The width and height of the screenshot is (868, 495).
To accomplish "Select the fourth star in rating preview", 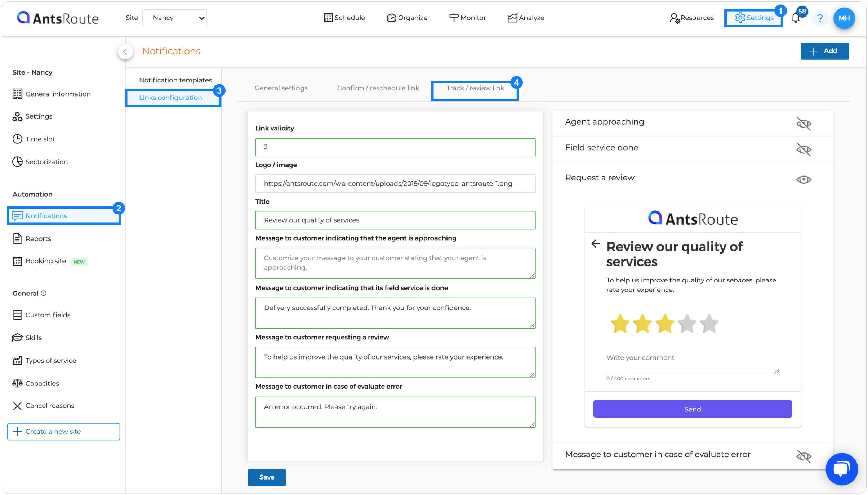I will [687, 324].
